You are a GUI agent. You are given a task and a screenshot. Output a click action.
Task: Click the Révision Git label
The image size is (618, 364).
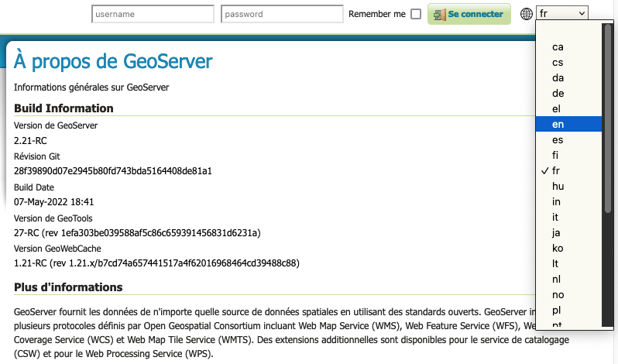(36, 156)
